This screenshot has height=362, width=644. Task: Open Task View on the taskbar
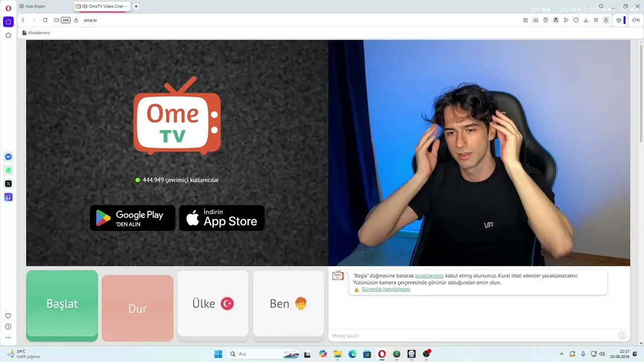pyautogui.click(x=308, y=354)
